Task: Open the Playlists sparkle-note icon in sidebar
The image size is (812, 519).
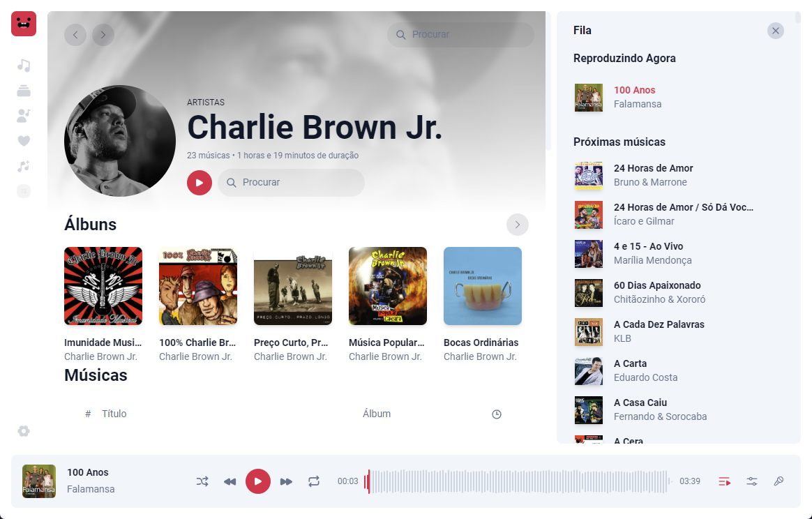Action: [24, 166]
